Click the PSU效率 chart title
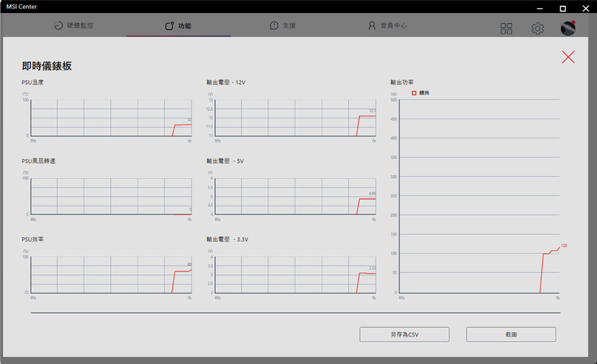The width and height of the screenshot is (597, 364). point(33,239)
